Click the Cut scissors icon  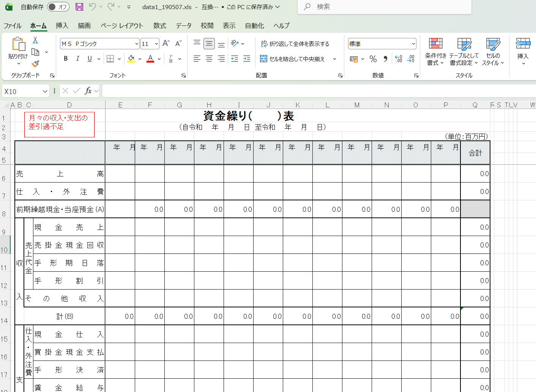35,40
